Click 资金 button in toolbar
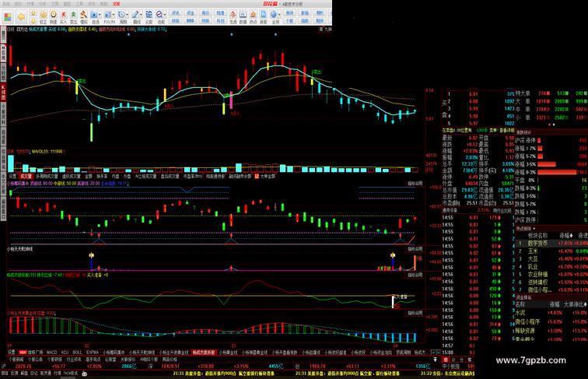This screenshot has height=379, width=588. (x=191, y=13)
